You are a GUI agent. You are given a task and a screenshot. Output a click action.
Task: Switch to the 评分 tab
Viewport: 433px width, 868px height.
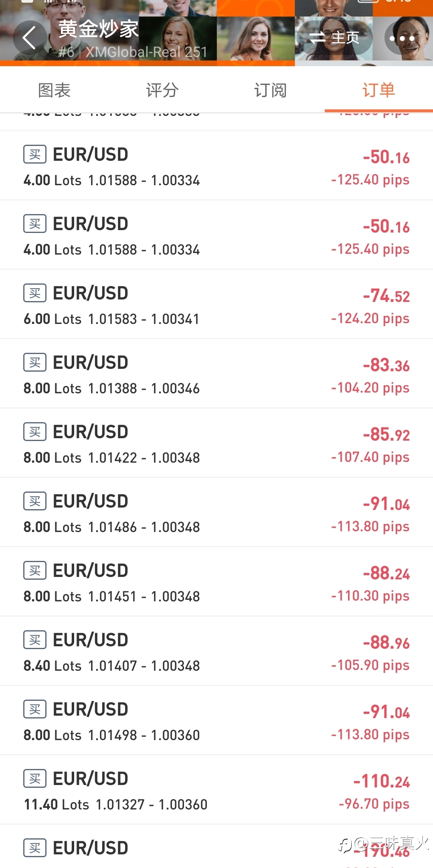tap(162, 90)
